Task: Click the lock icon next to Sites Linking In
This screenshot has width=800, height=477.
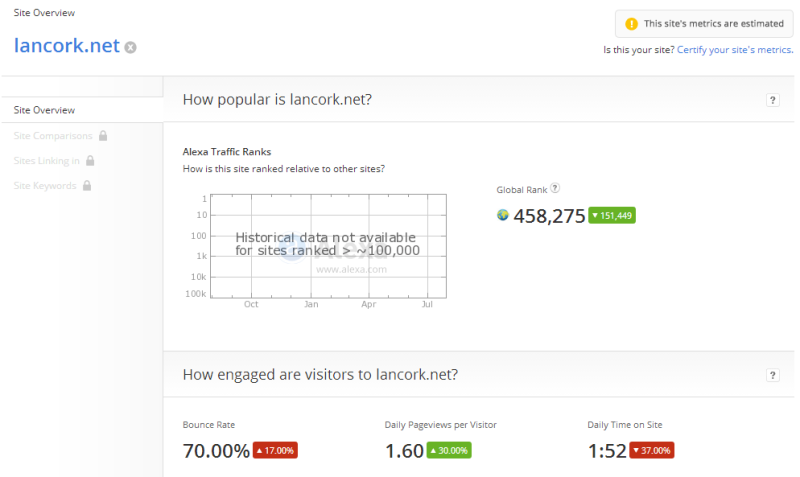Action: tap(90, 161)
